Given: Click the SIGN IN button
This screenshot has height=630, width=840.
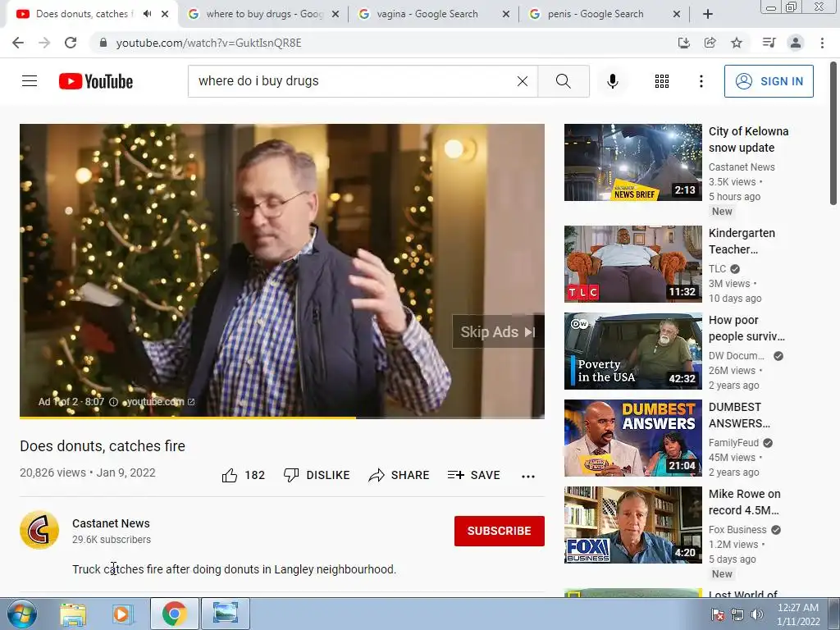Looking at the screenshot, I should [768, 81].
